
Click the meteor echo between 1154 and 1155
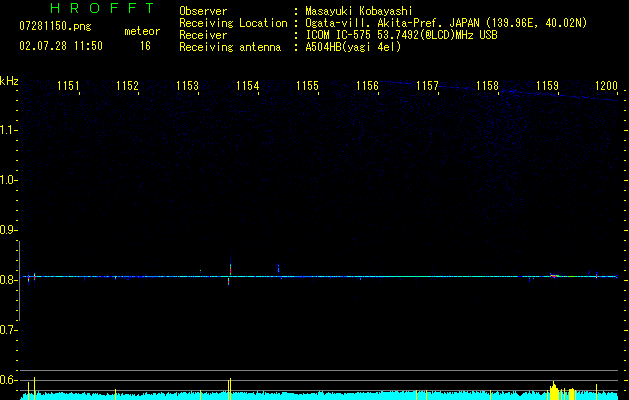pos(278,269)
